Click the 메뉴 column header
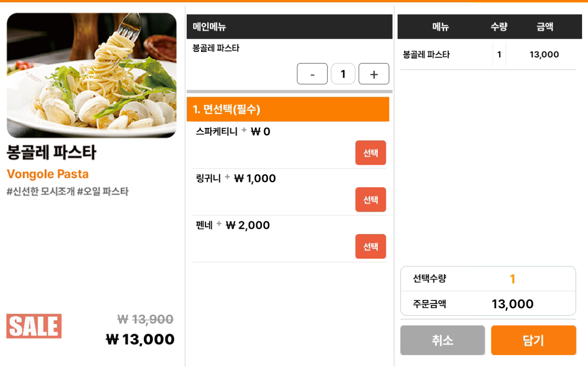Screen dimensions: 588x369 tap(440, 27)
